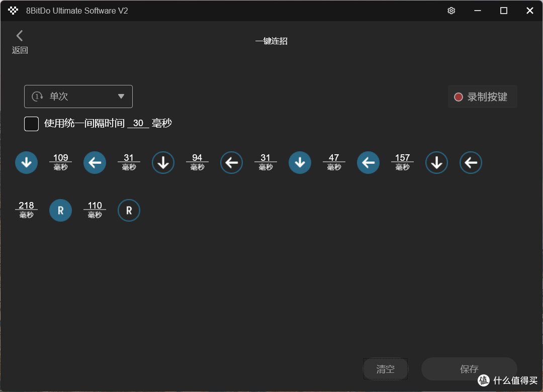Minimize the 8BitDo Ultimate Software window
The image size is (543, 392).
pos(478,11)
